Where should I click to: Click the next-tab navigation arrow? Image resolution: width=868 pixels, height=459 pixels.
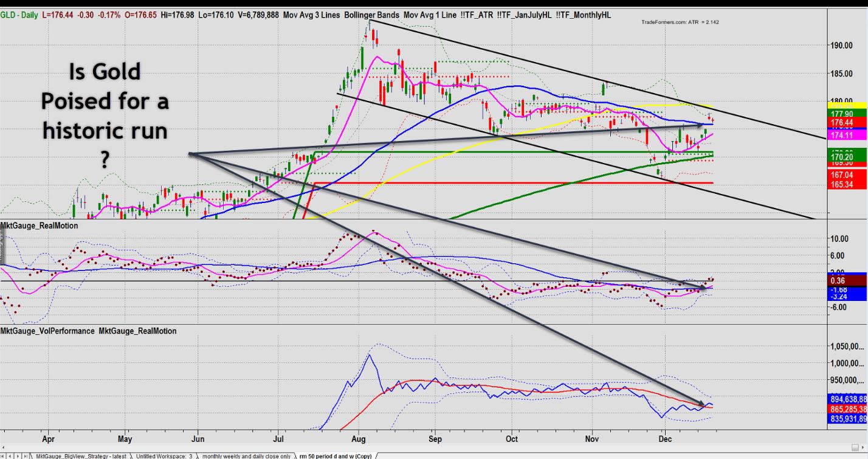click(x=17, y=455)
